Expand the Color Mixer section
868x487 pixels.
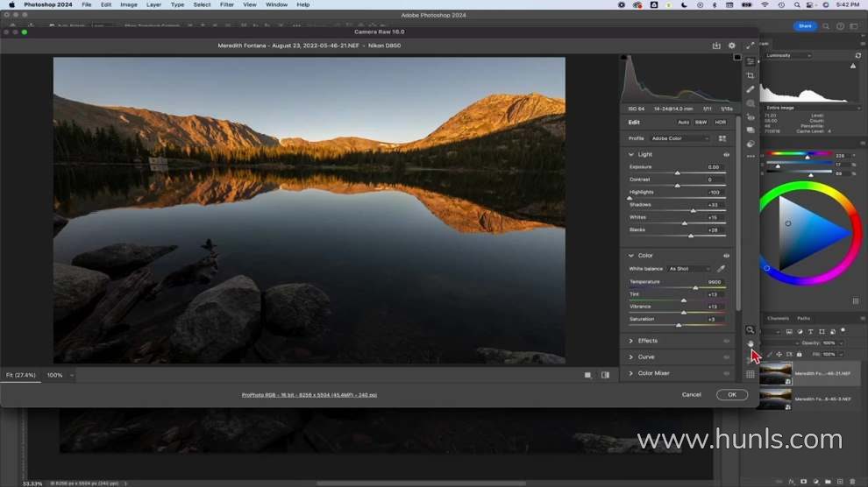(x=630, y=374)
